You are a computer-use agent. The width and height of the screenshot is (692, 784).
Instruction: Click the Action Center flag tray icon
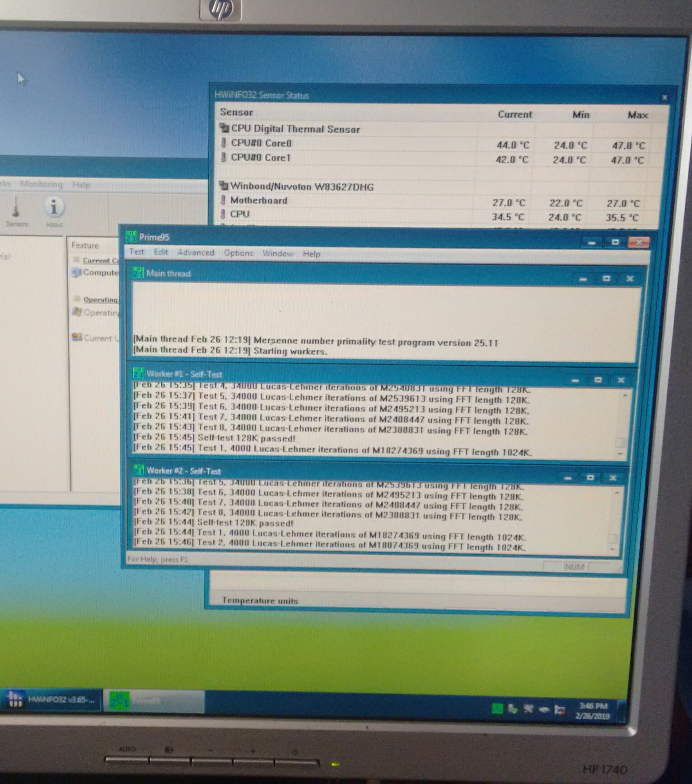[x=560, y=709]
